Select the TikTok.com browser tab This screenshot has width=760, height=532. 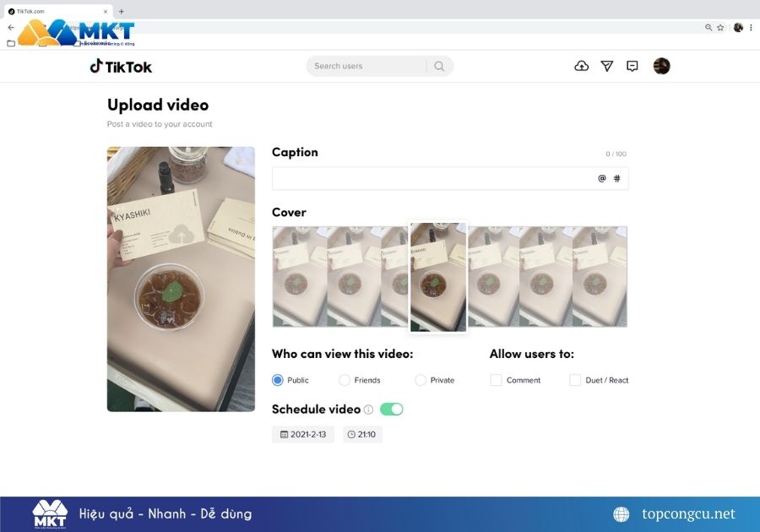coord(58,11)
